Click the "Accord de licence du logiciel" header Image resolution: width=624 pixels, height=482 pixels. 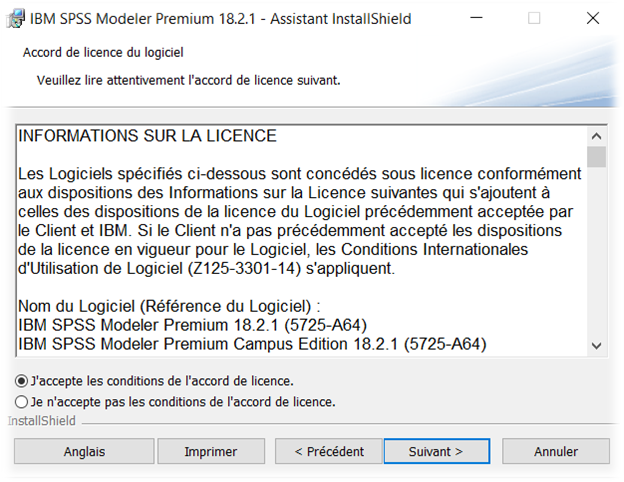coord(103,52)
